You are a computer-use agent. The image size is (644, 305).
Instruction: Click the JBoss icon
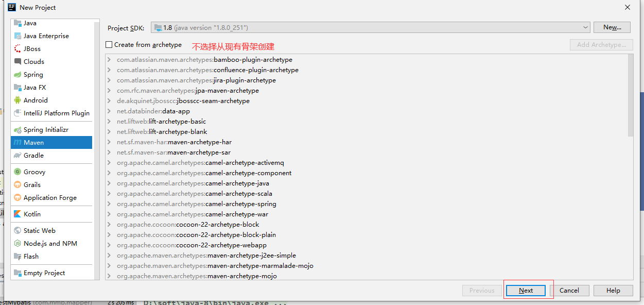(18, 49)
